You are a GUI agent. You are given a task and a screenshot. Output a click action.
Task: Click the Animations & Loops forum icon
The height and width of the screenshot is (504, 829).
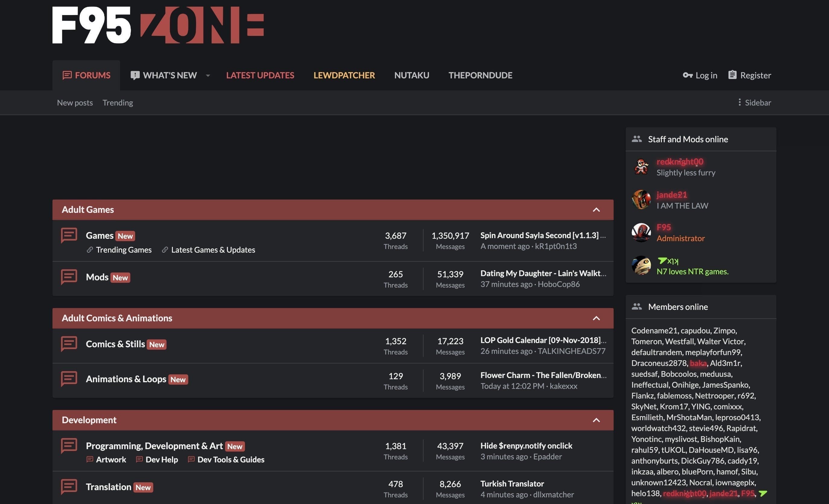(x=69, y=379)
